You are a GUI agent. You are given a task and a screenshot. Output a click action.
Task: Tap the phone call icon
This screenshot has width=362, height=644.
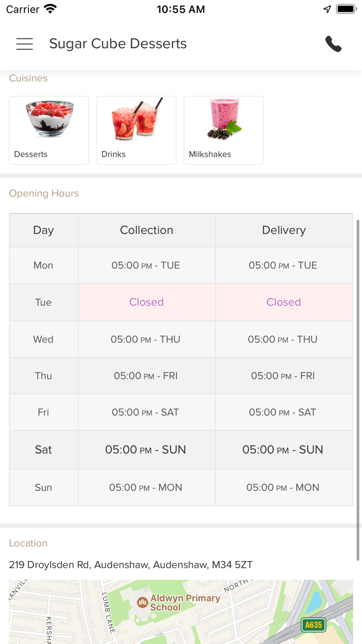click(x=333, y=44)
